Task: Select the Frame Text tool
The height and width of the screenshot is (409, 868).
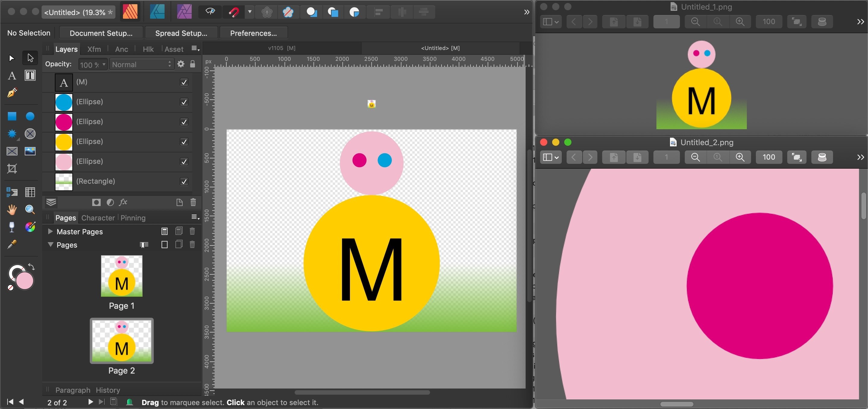Action: [x=30, y=75]
